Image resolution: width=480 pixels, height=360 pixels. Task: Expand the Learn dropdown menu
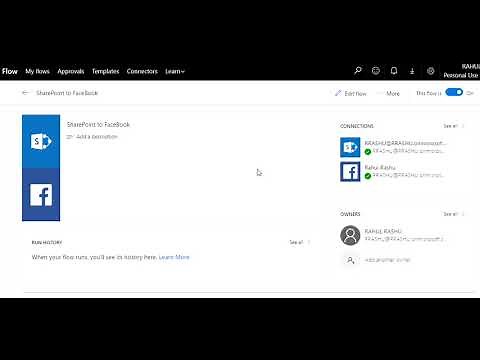(175, 71)
